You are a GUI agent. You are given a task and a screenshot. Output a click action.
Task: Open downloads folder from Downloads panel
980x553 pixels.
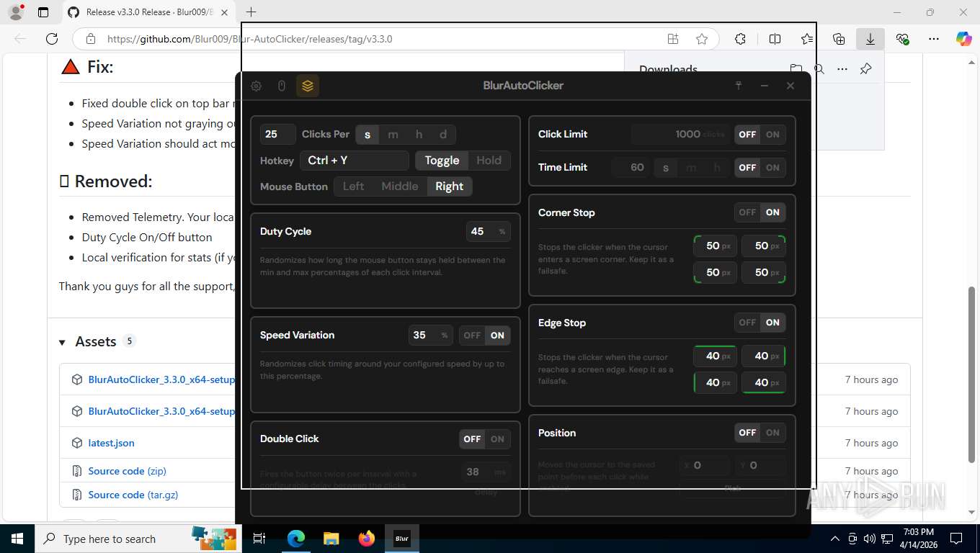pyautogui.click(x=796, y=69)
